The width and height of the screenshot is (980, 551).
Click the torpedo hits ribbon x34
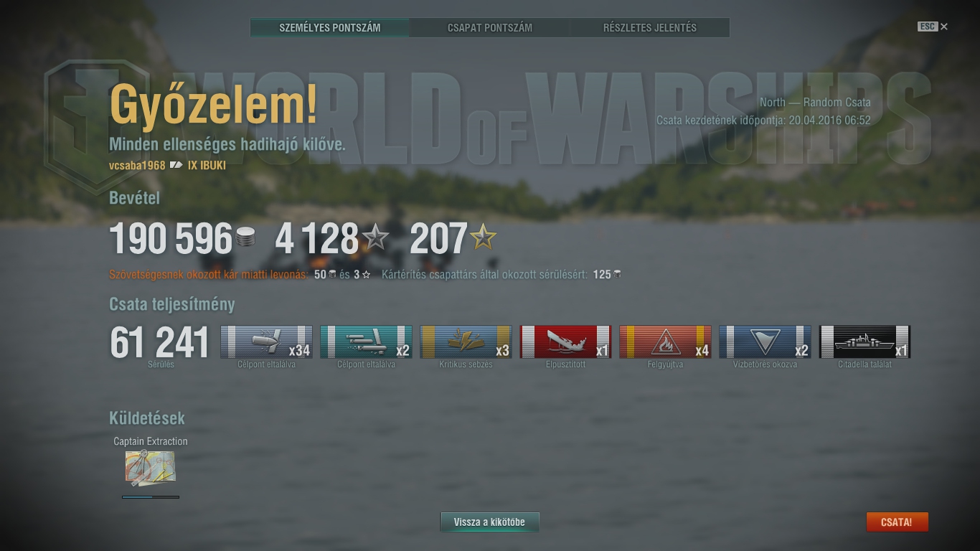click(x=266, y=342)
